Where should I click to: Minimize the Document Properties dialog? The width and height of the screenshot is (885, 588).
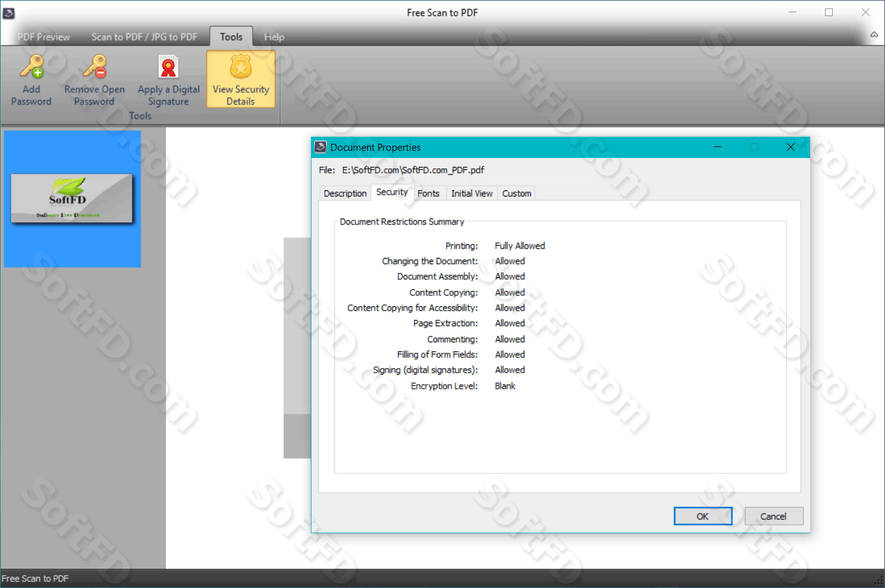click(718, 147)
